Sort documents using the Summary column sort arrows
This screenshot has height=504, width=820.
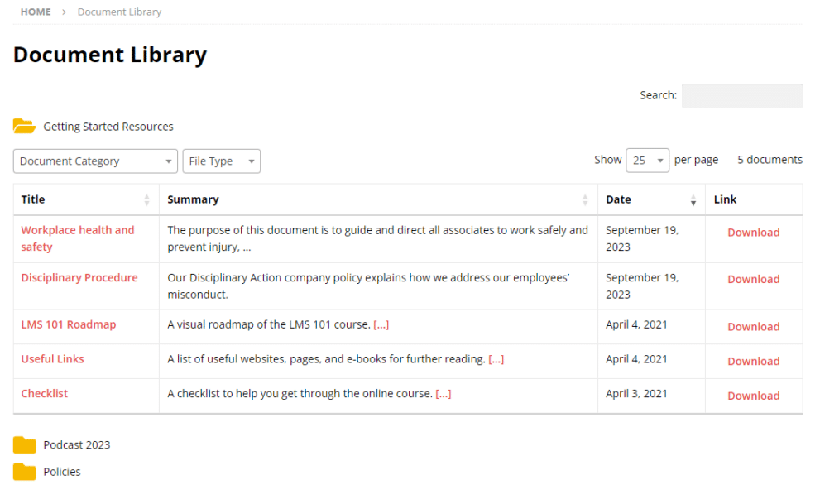point(585,199)
